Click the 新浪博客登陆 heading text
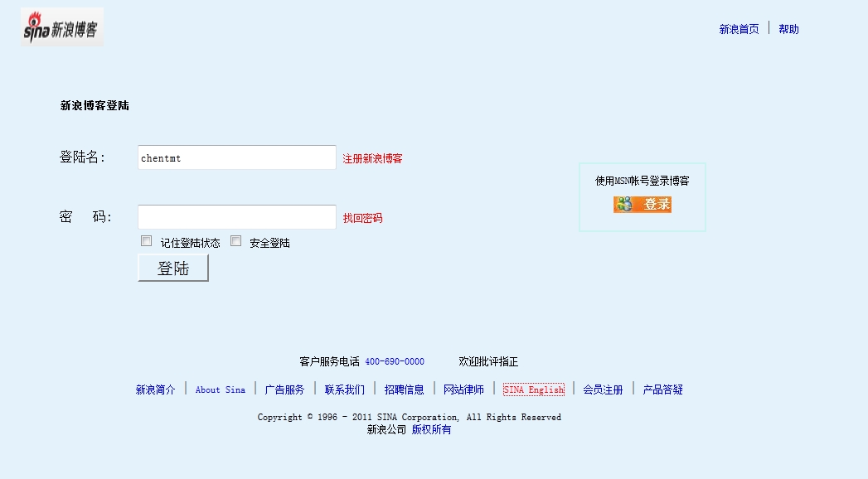 pos(95,105)
